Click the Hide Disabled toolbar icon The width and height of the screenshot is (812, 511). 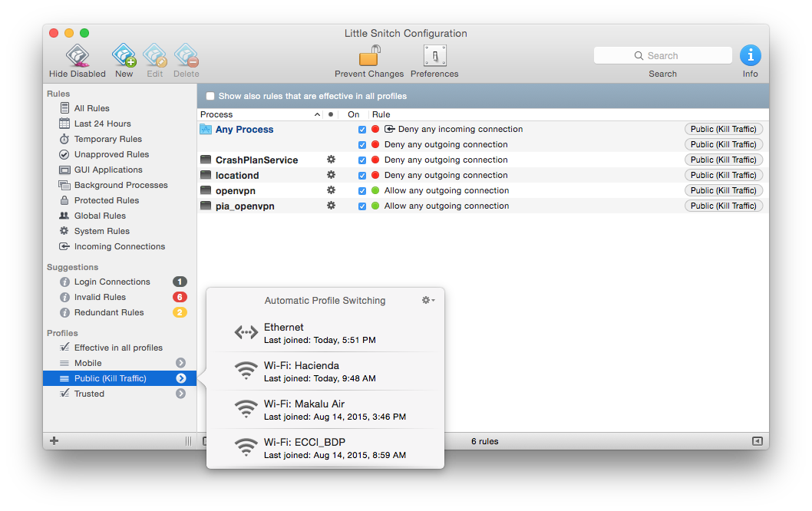click(x=78, y=56)
